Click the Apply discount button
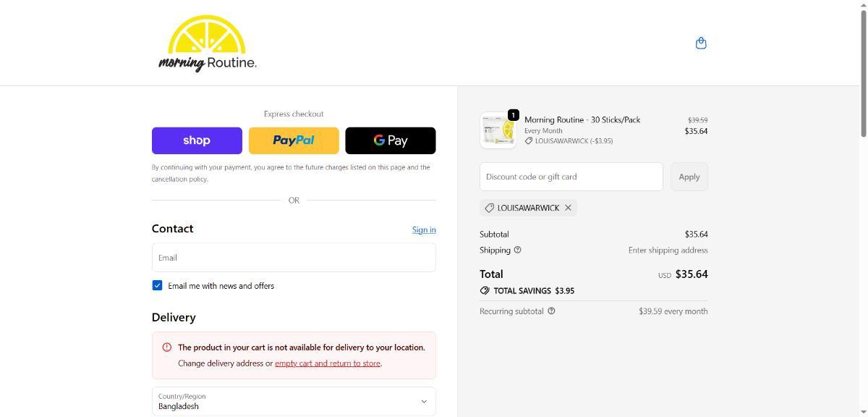The width and height of the screenshot is (868, 417). [x=689, y=177]
